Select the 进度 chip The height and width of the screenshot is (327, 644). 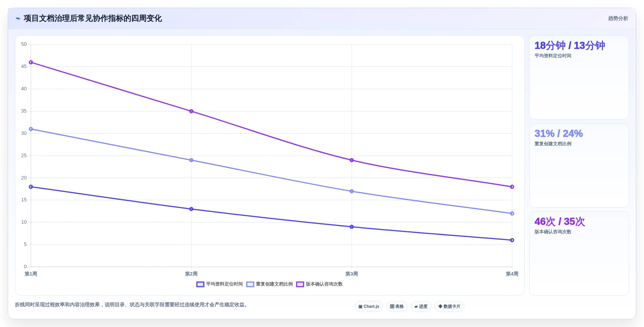421,307
